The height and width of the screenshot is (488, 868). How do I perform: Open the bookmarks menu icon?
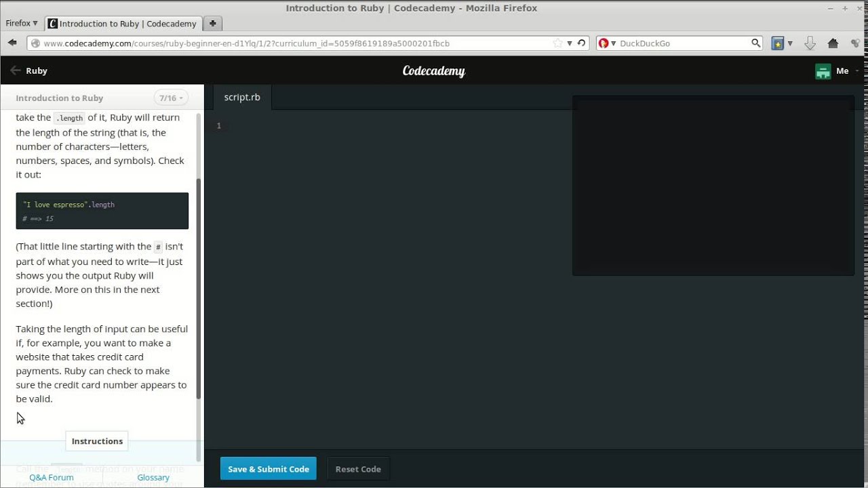778,43
